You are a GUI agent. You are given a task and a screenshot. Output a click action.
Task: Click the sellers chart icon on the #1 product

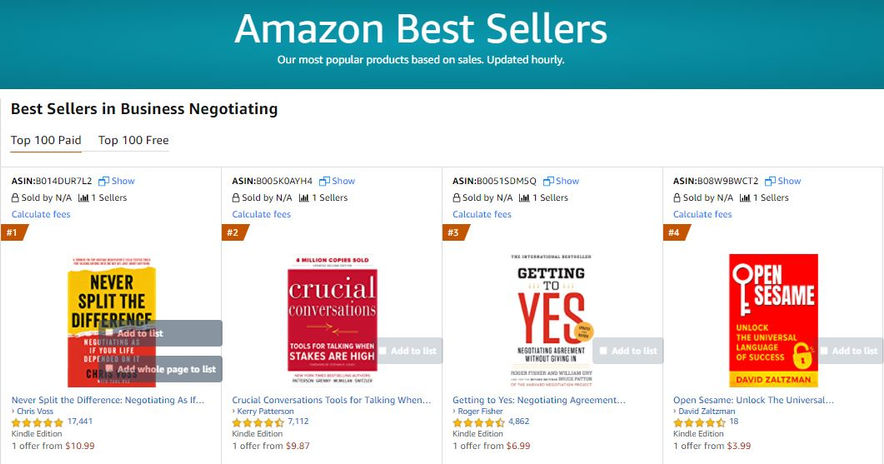click(84, 198)
